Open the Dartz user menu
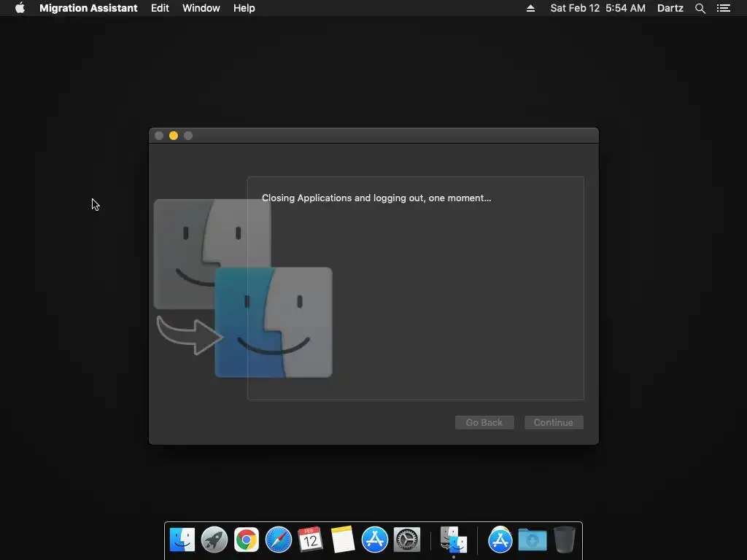This screenshot has height=560, width=747. coord(670,8)
